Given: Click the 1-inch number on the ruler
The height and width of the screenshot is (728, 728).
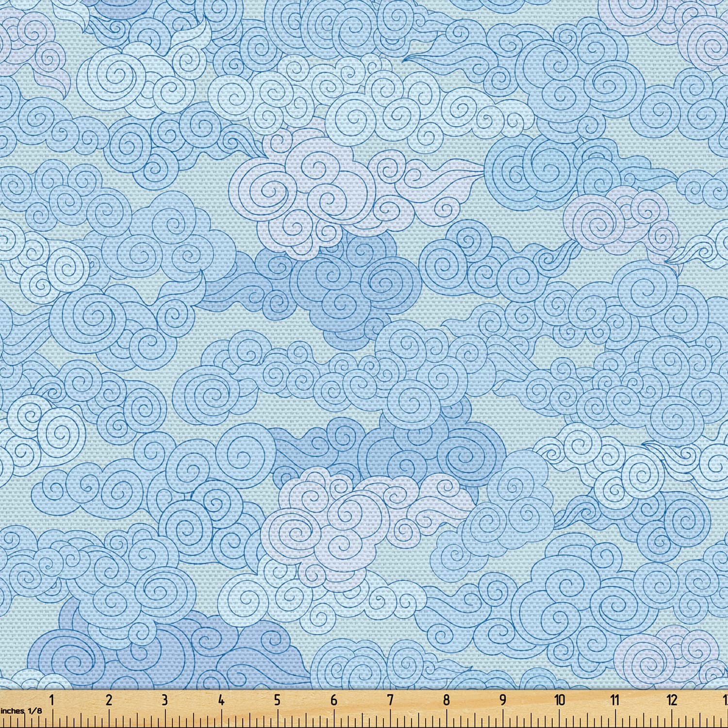Looking at the screenshot, I should click(x=52, y=699).
